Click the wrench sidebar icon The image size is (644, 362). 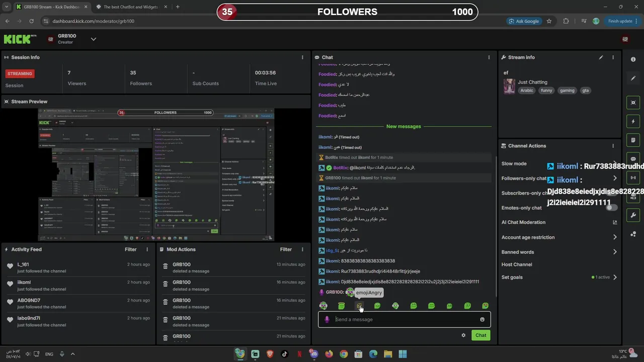click(x=633, y=215)
